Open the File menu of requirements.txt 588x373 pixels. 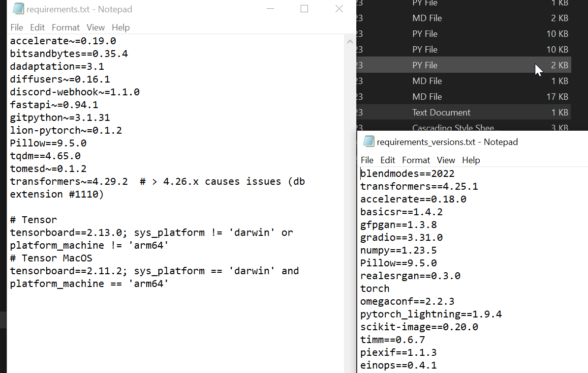pyautogui.click(x=16, y=27)
